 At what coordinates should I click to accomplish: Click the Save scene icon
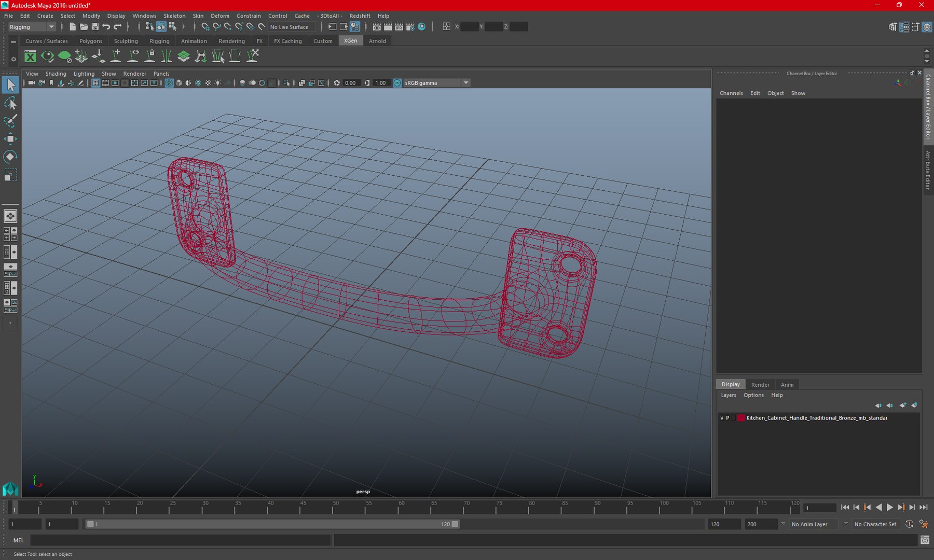click(x=95, y=26)
